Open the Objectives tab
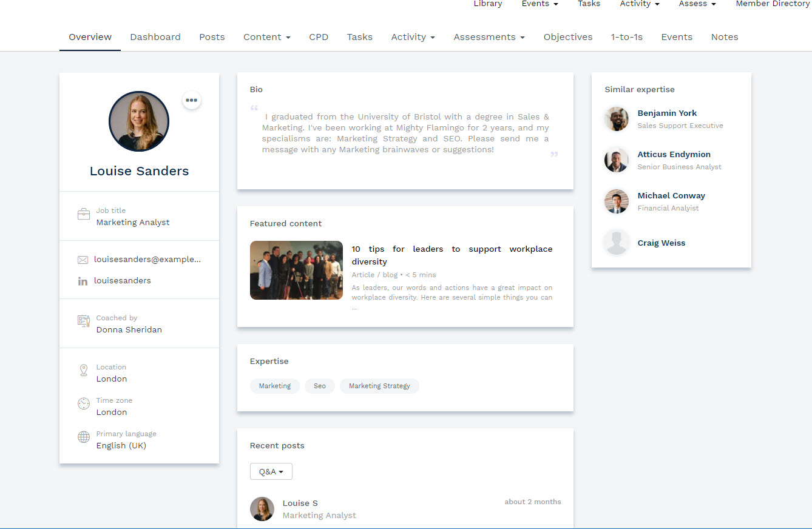This screenshot has height=529, width=812. coord(567,37)
